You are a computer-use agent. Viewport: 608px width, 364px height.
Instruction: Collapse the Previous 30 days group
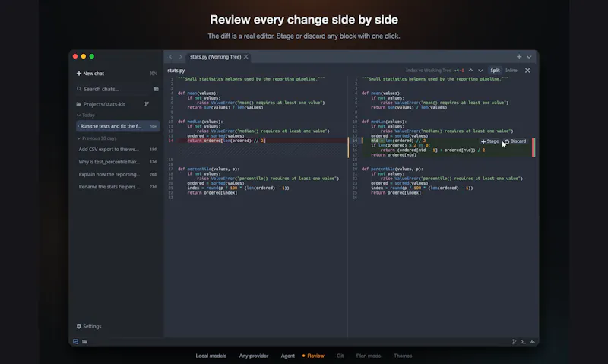point(97,138)
